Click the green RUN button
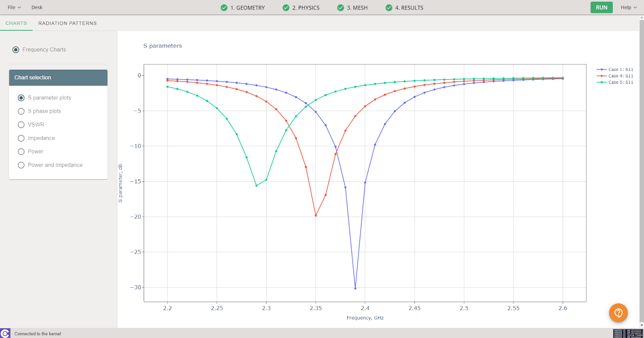This screenshot has height=338, width=644. [601, 8]
